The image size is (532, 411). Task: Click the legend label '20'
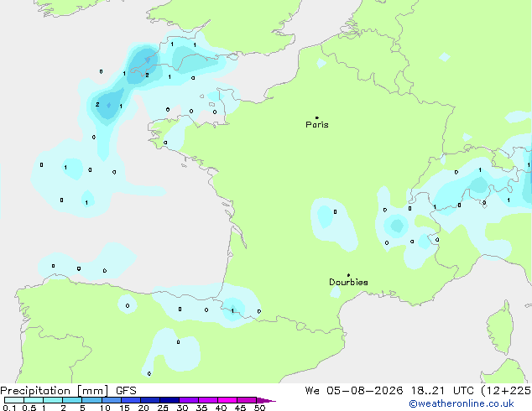[x=143, y=408]
